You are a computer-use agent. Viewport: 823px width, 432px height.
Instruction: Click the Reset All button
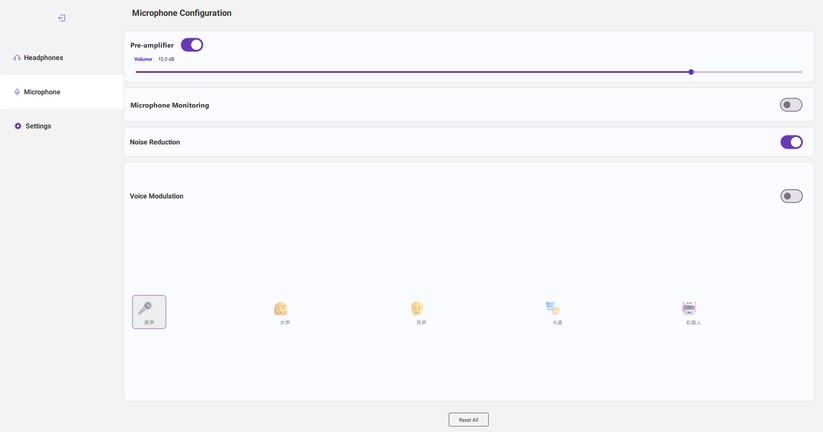pos(469,420)
